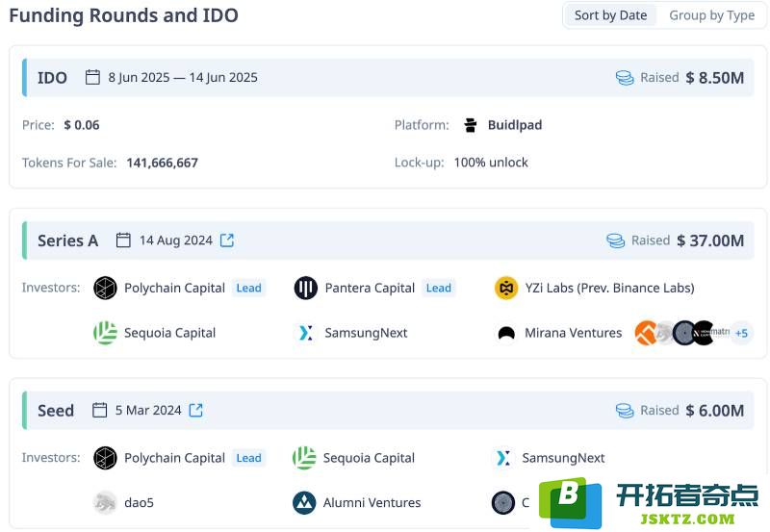Expand the +5 more investors badge
770x532 pixels.
tap(741, 333)
